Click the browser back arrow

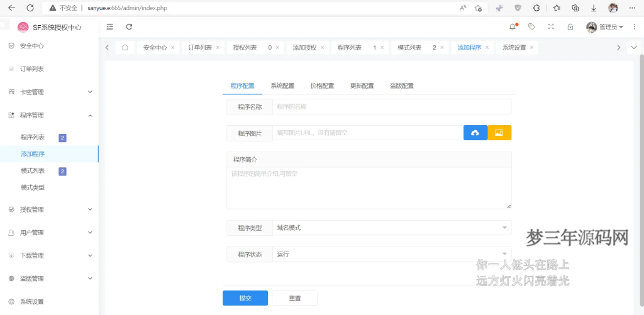[x=11, y=8]
